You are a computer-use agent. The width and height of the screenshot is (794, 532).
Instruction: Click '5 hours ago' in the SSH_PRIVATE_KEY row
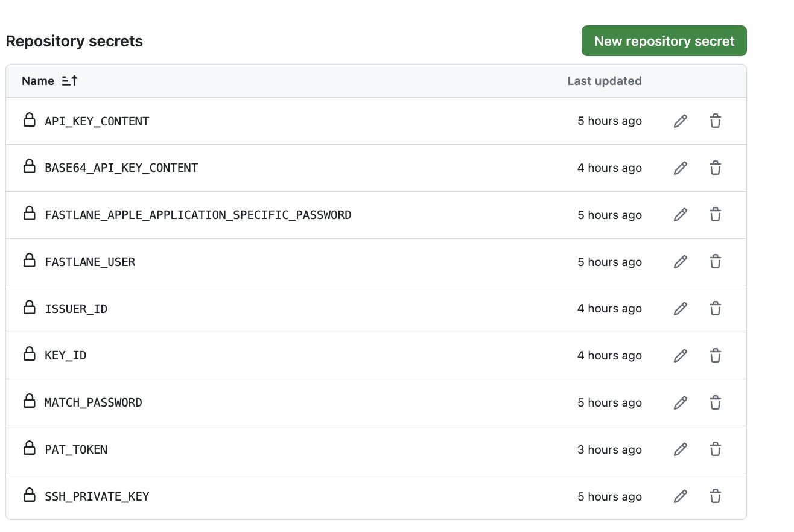pos(609,496)
